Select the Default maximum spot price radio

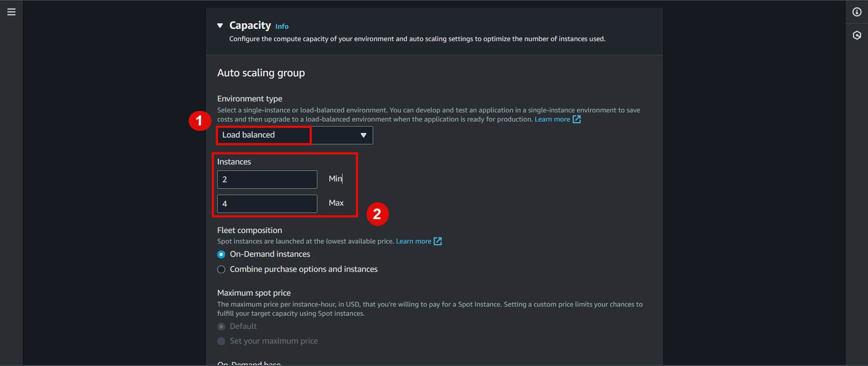(221, 327)
